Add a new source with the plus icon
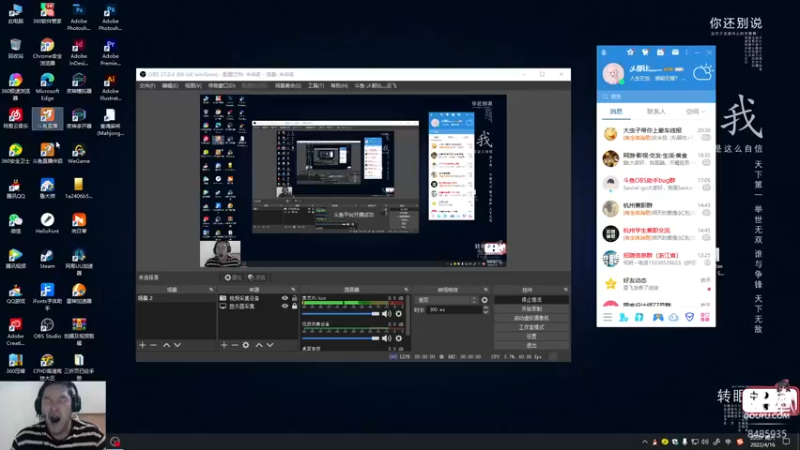This screenshot has width=800, height=450. 223,345
